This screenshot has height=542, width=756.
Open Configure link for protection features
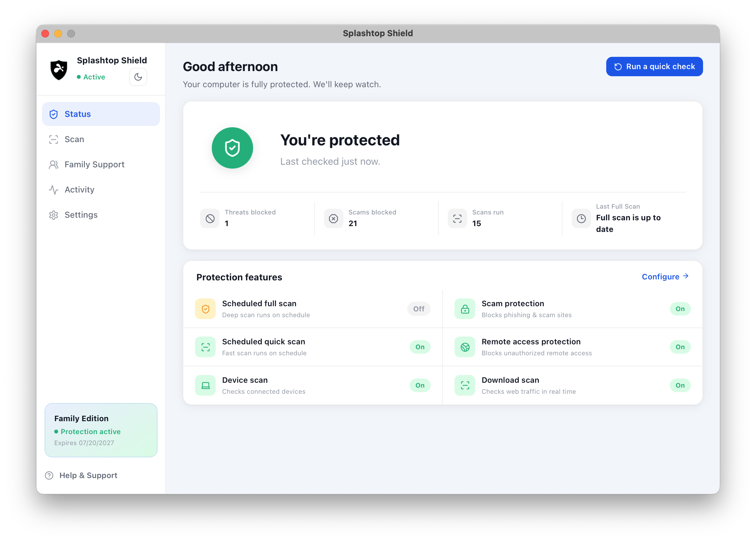(665, 277)
